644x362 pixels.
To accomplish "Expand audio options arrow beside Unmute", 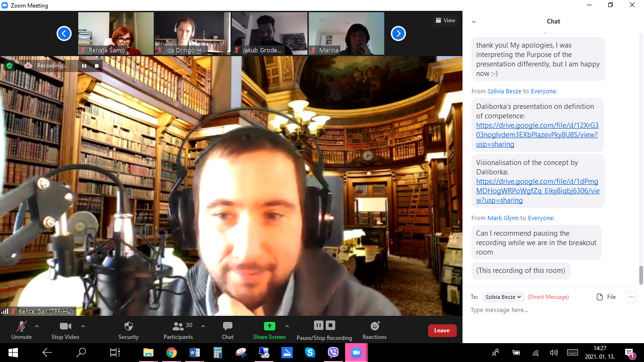I will pyautogui.click(x=37, y=326).
